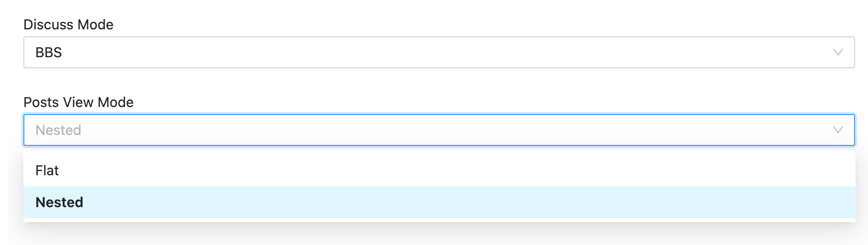Click the Nested placeholder in the select box
Image resolution: width=868 pixels, height=245 pixels.
tap(58, 130)
